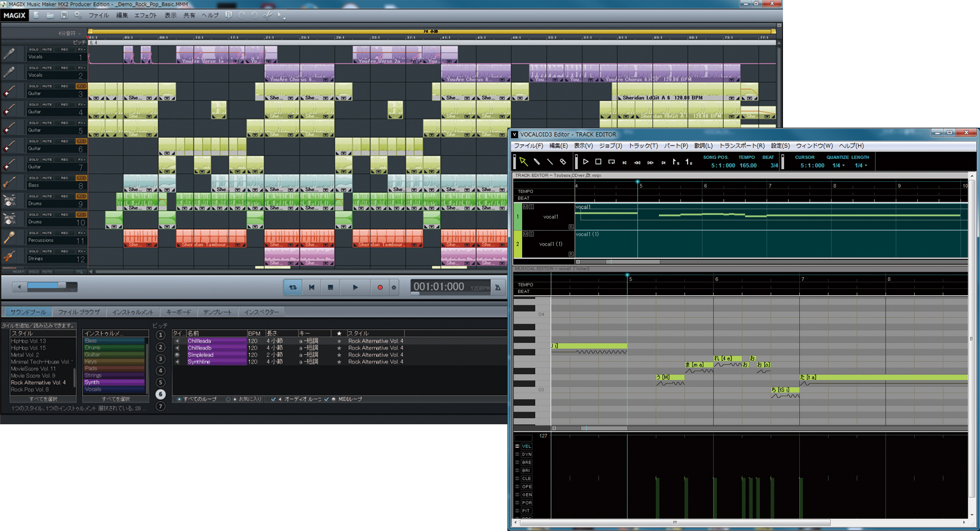Viewport: 980px width, 531px height.
Task: Toggle SOLO on Drums track 9
Action: click(34, 197)
